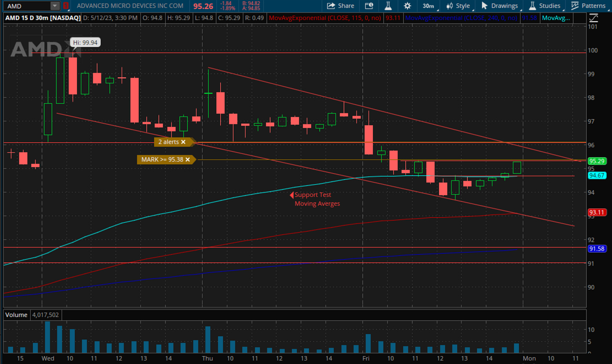Click the Thu date label on time axis
The image size is (612, 364).
207,359
